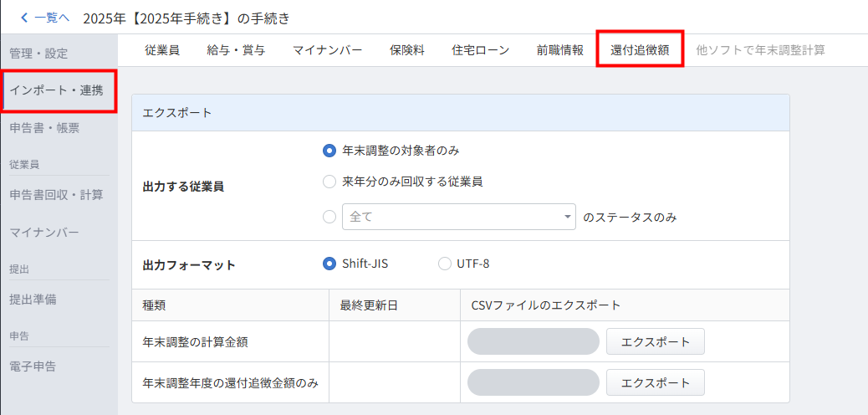
Task: Open the 住宅ローン tab
Action: 480,50
